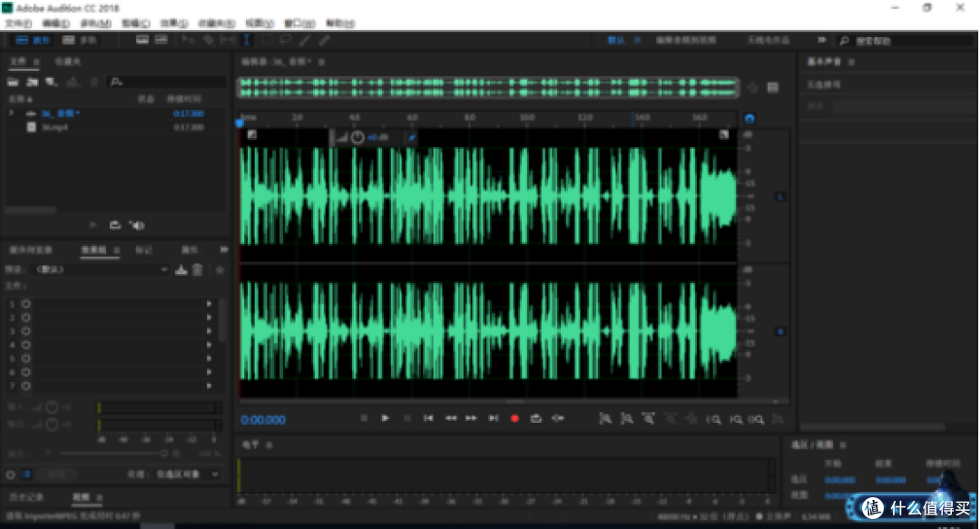
Task: Select the Paintbrush Selection tool
Action: pos(304,40)
